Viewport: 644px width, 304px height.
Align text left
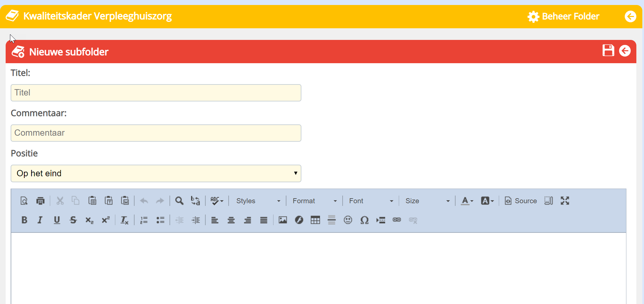[x=215, y=220]
